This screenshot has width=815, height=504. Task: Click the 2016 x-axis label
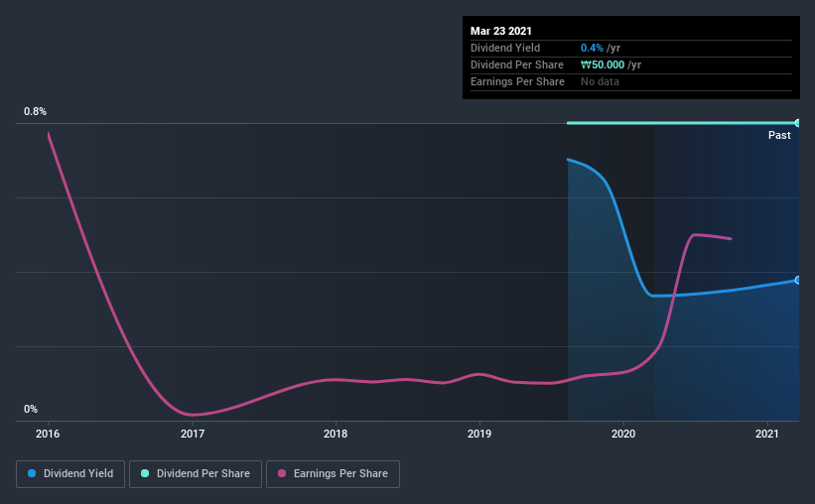48,434
